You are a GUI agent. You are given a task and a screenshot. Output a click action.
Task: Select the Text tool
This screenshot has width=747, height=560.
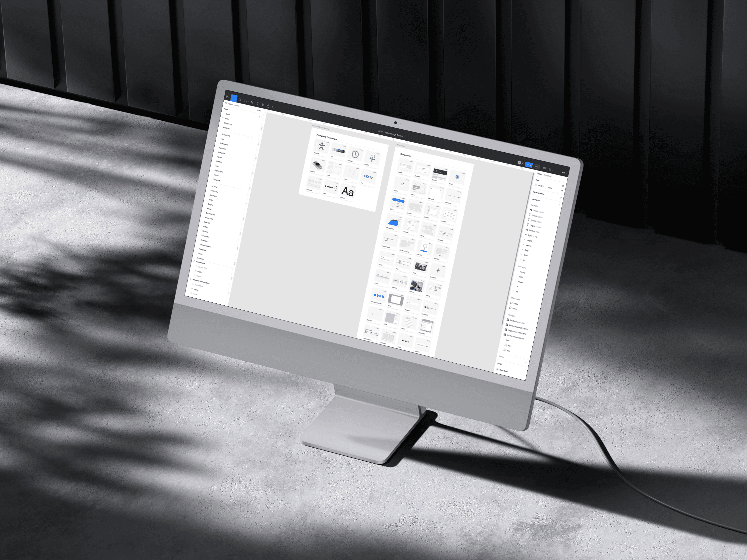(x=258, y=104)
